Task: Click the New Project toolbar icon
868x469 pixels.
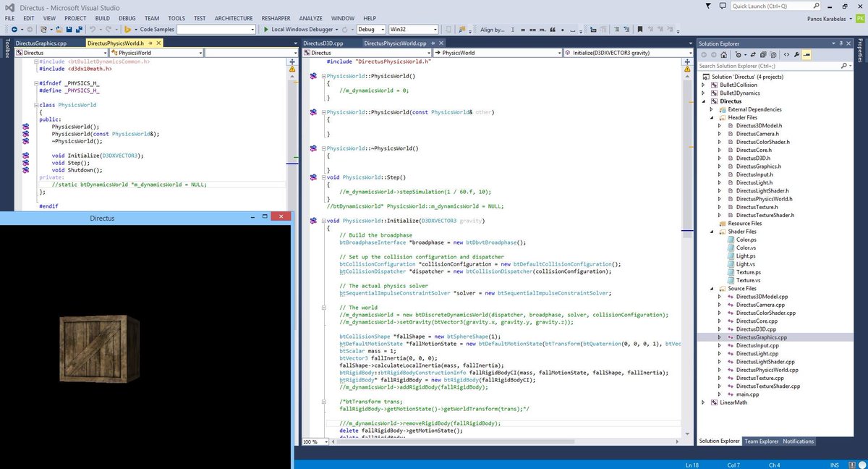Action: (x=43, y=29)
